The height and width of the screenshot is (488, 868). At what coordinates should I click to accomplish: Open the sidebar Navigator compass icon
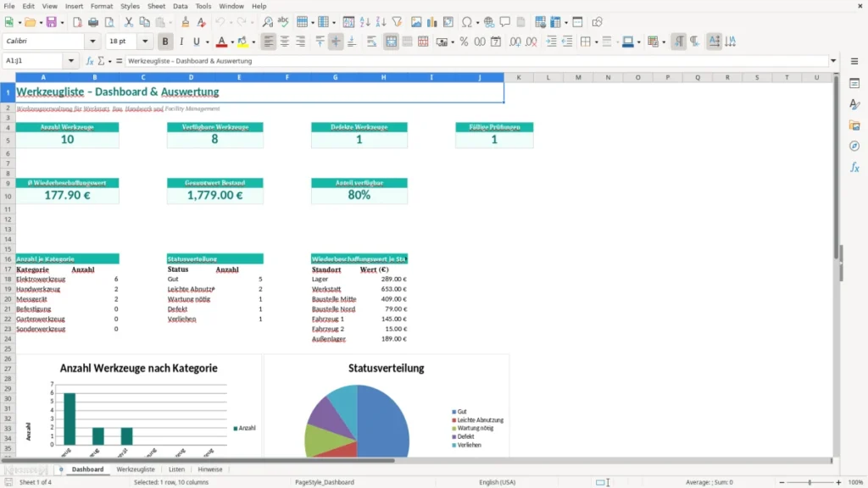(x=854, y=146)
